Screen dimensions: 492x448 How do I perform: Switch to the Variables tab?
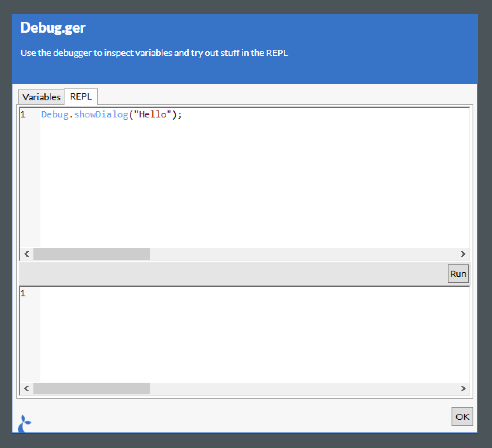[x=41, y=97]
